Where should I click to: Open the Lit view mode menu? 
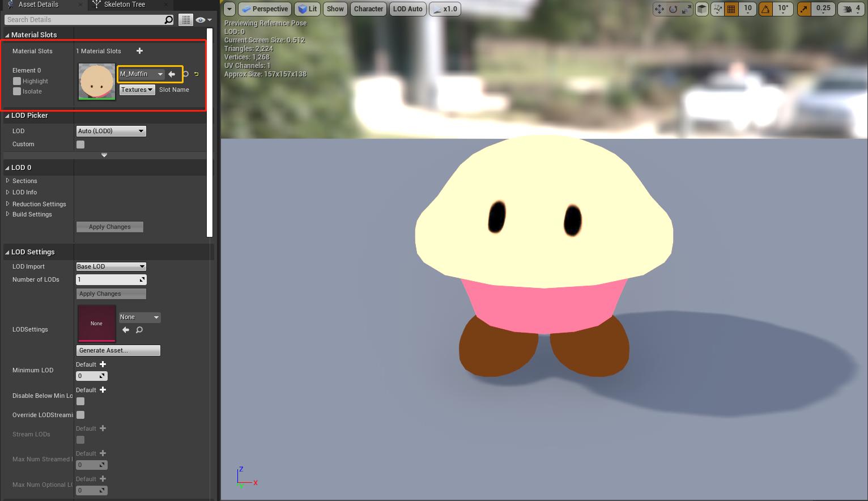(308, 9)
